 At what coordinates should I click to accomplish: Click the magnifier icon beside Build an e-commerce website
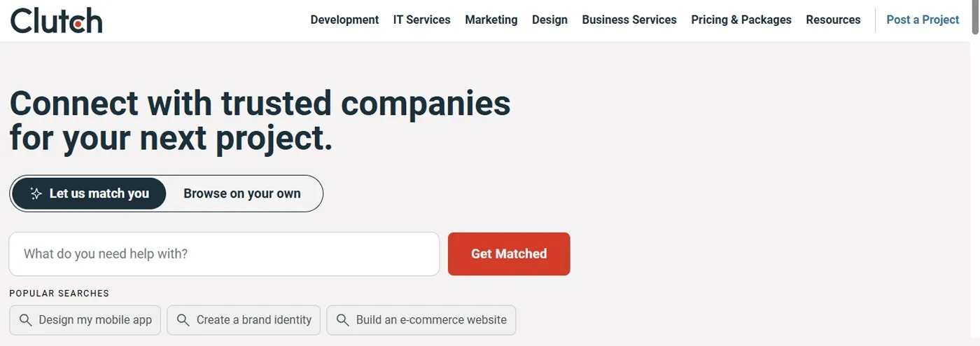[343, 320]
